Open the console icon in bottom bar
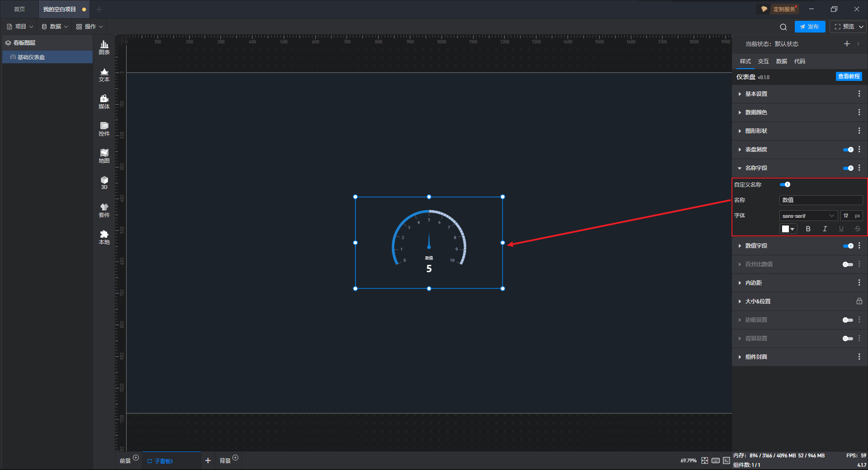Image resolution: width=868 pixels, height=470 pixels. 726,461
